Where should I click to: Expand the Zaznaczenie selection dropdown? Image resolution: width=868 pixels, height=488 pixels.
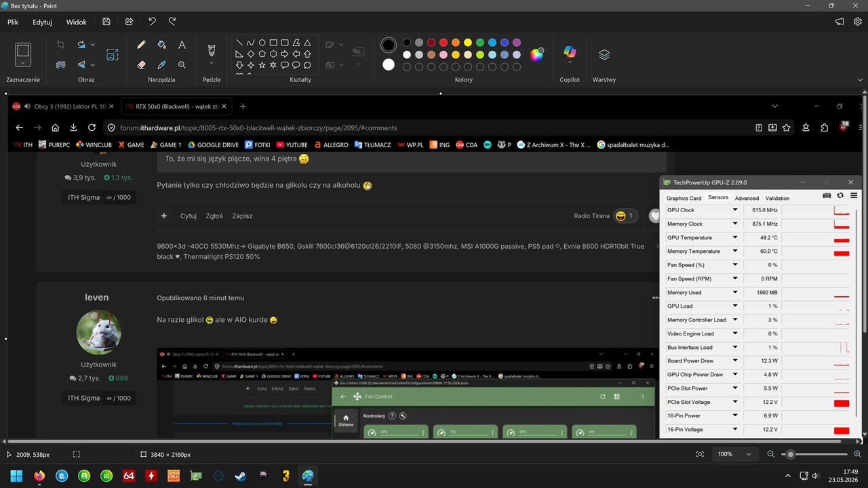pyautogui.click(x=23, y=64)
